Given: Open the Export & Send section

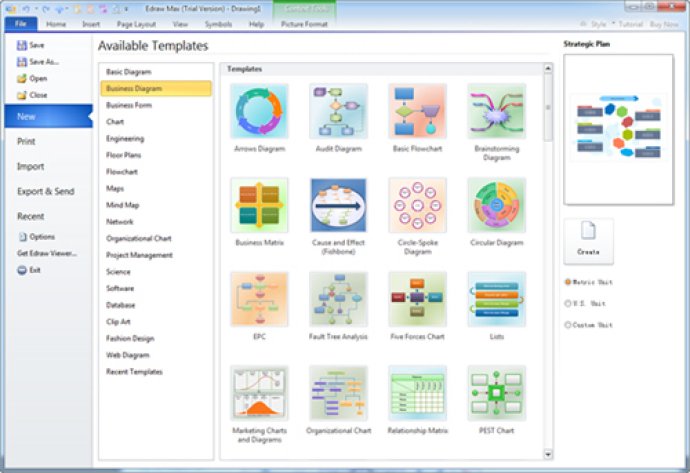Looking at the screenshot, I should tap(46, 191).
